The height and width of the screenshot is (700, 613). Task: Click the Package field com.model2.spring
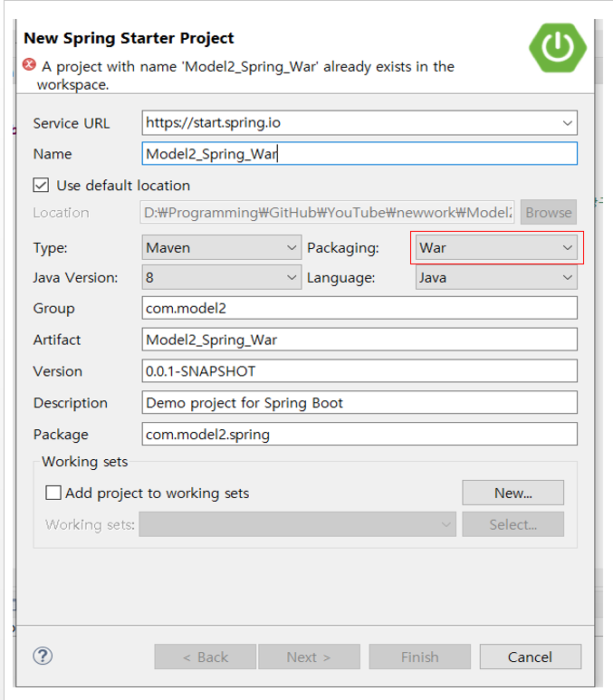pyautogui.click(x=359, y=434)
